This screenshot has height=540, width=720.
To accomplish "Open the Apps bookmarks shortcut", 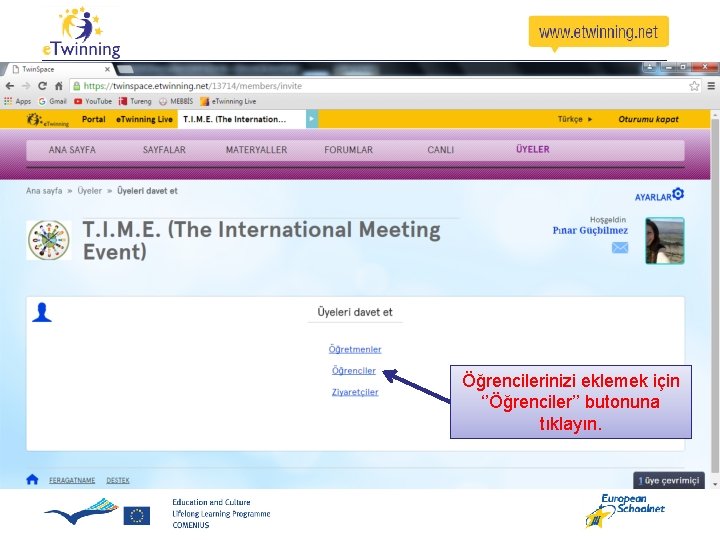I will tap(17, 101).
